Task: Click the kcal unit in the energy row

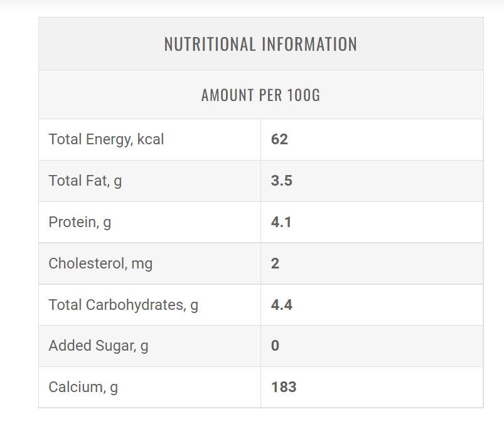Action: (150, 139)
